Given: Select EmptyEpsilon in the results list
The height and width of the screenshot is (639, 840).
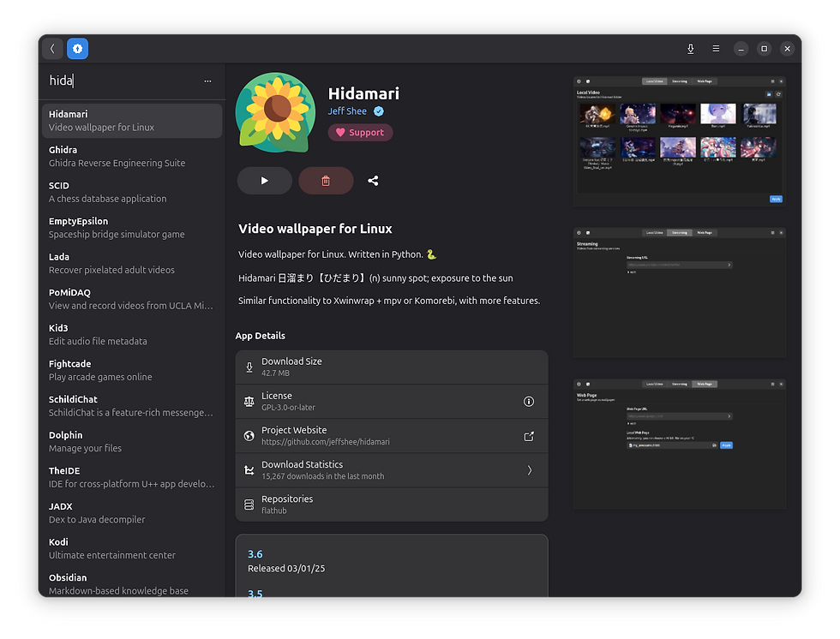Looking at the screenshot, I should click(132, 228).
